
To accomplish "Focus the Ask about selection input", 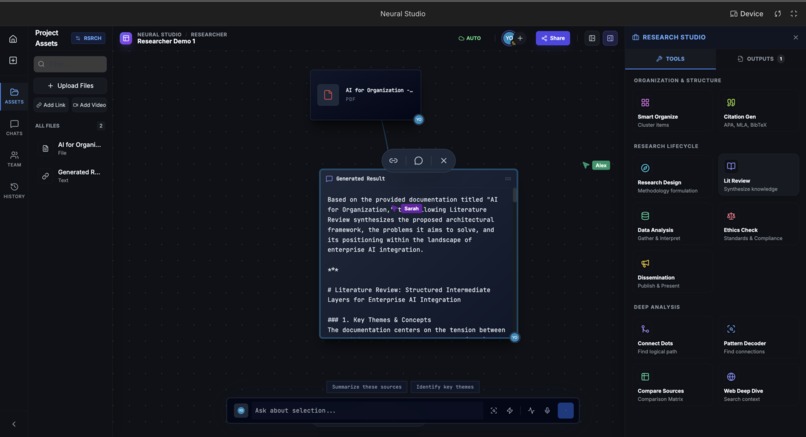I will click(368, 410).
